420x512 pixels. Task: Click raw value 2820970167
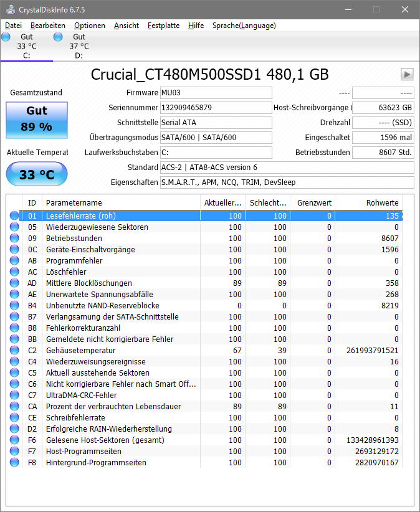tap(377, 462)
